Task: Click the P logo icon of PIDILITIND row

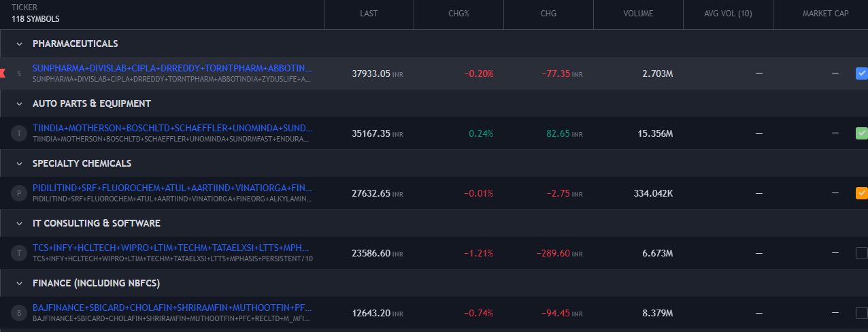Action: (19, 193)
